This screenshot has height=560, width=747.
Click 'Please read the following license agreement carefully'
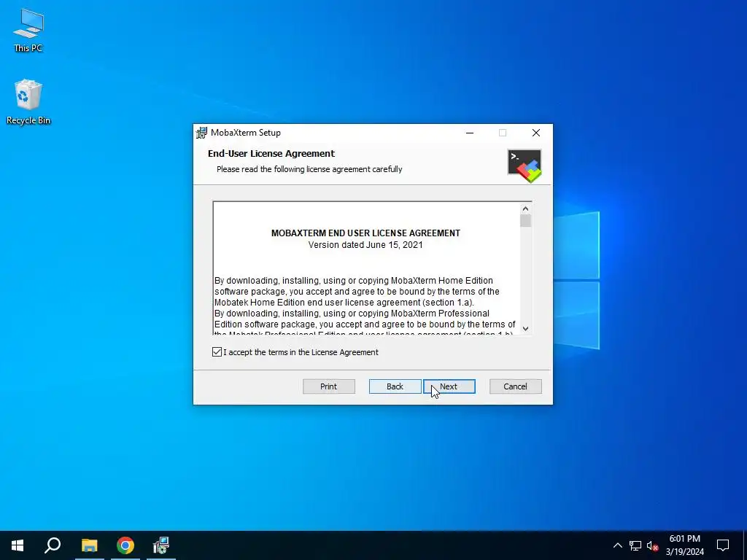click(309, 169)
